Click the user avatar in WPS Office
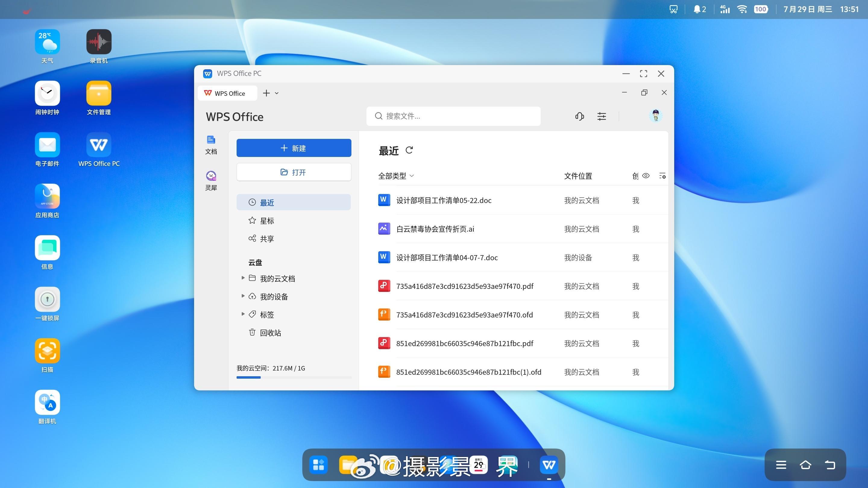The image size is (868, 488). (656, 116)
